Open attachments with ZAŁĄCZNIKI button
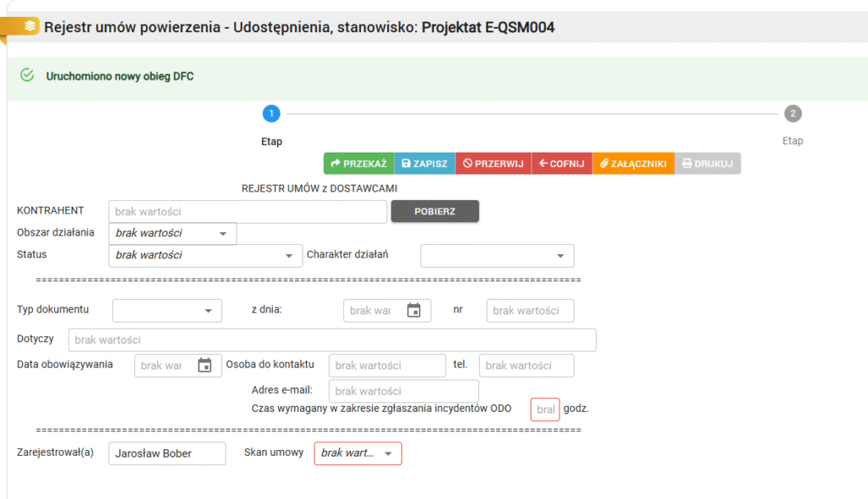The width and height of the screenshot is (868, 499). (632, 164)
